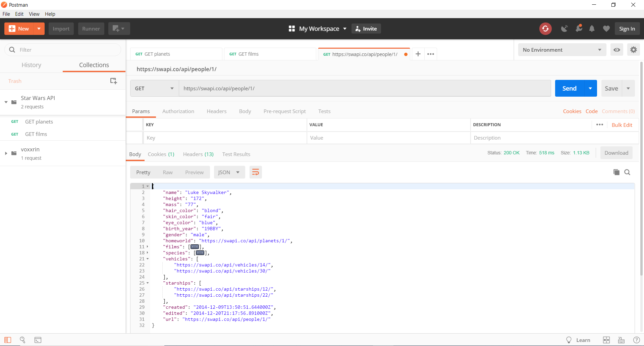Screen dimensions: 644x346
Task: Expand the voxxrin collection
Action: point(6,153)
